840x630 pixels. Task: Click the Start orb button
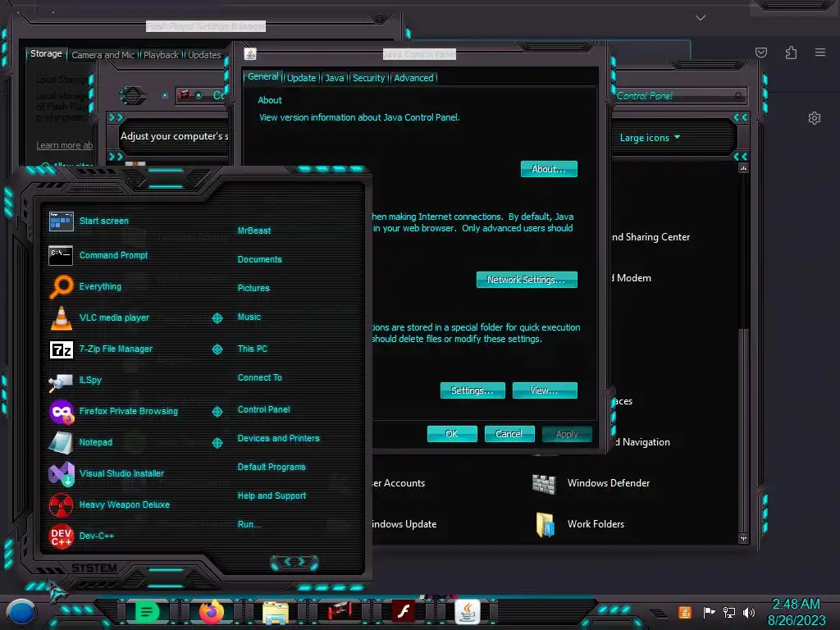(x=21, y=612)
